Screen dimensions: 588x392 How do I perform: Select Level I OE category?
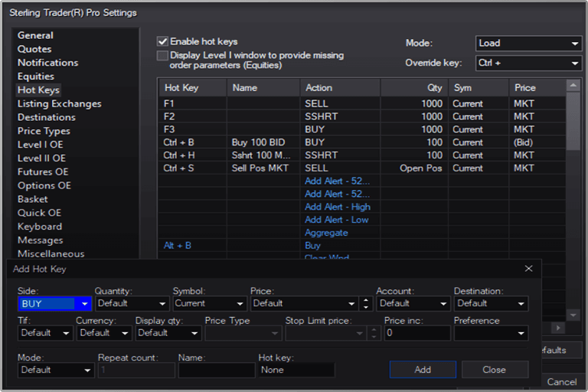click(x=40, y=145)
